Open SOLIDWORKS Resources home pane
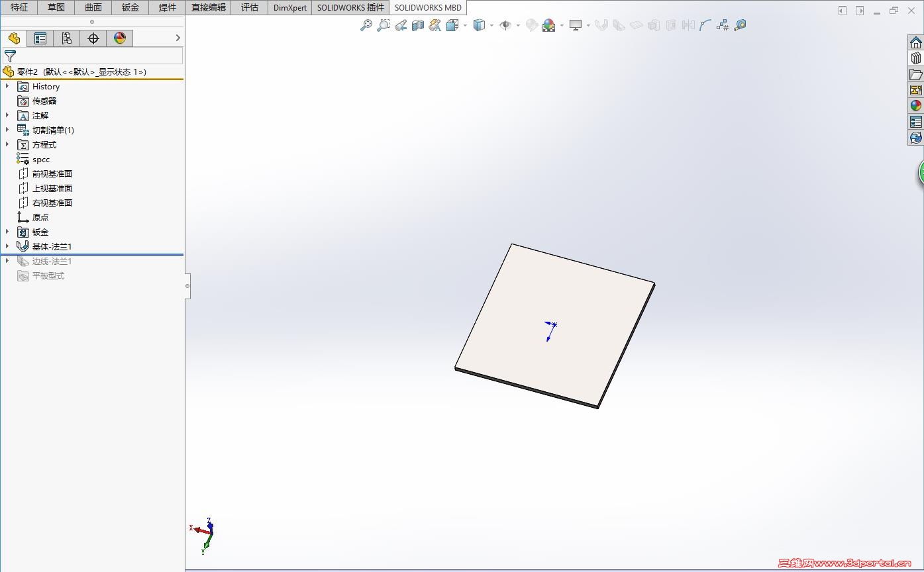Screen dimensions: 924x572 [915, 42]
